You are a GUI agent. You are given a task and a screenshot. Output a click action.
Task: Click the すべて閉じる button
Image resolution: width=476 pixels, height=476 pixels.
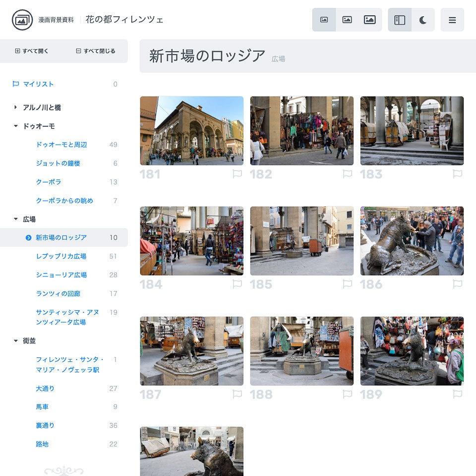[x=95, y=51]
